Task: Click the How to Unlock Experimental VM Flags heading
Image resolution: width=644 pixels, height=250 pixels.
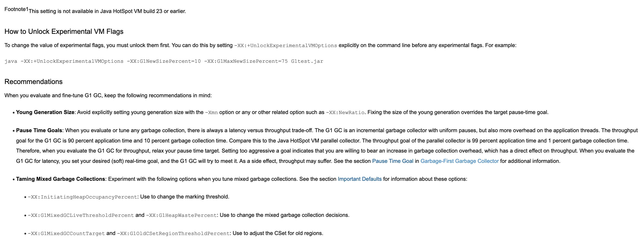Action: click(64, 32)
